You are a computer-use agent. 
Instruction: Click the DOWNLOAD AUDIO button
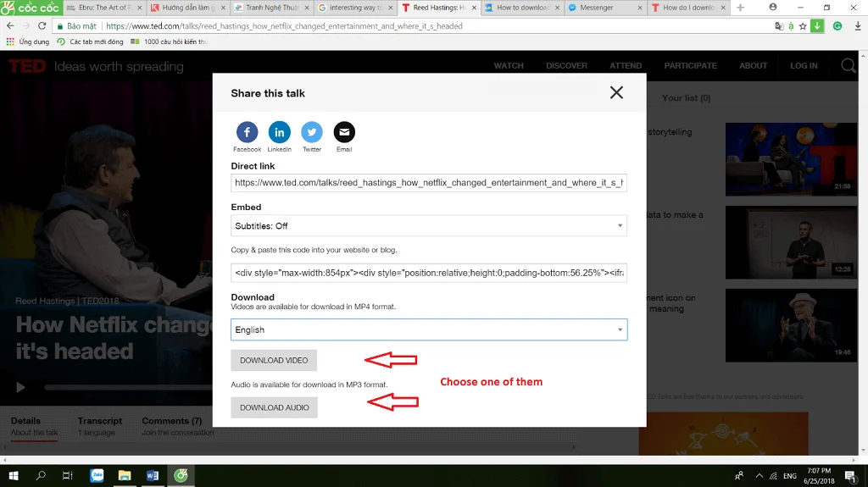point(274,408)
